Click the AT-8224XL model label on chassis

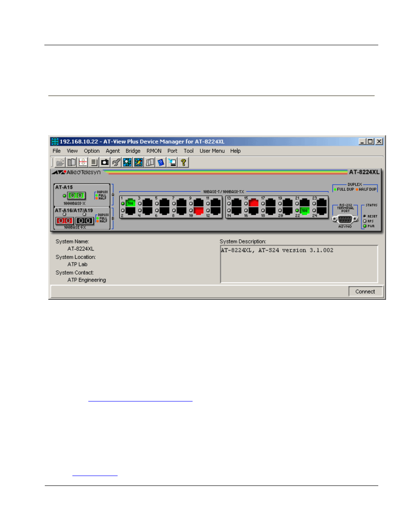click(x=364, y=172)
